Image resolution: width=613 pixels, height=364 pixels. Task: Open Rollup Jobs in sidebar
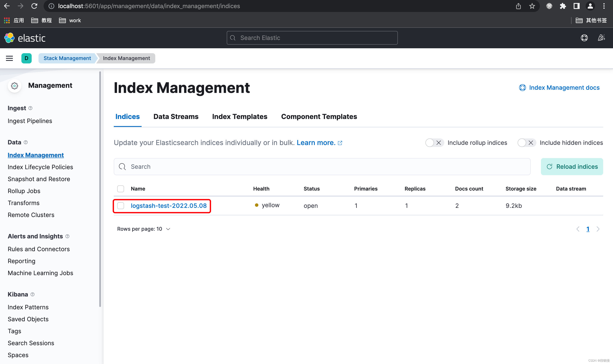[x=24, y=191]
